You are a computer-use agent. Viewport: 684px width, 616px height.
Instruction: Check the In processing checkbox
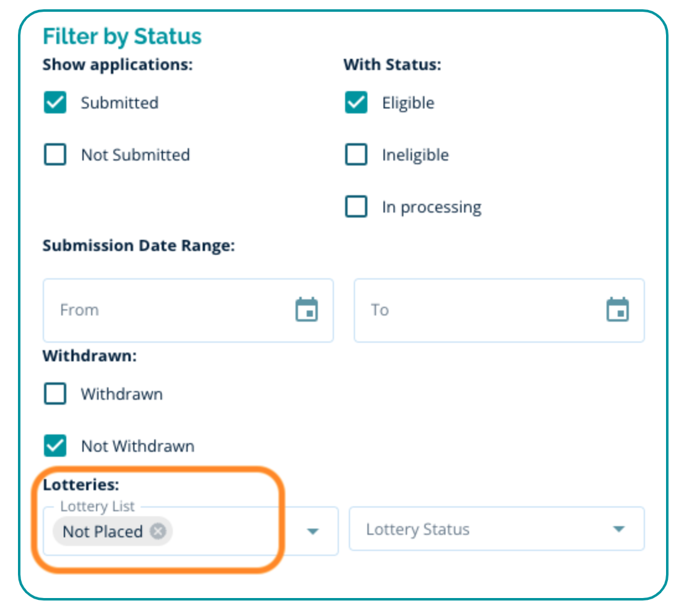coord(356,206)
